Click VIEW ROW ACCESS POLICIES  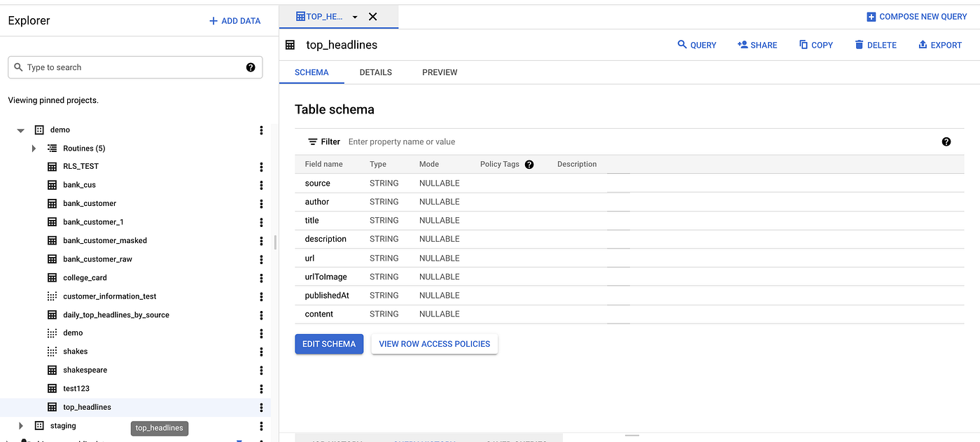(x=435, y=344)
